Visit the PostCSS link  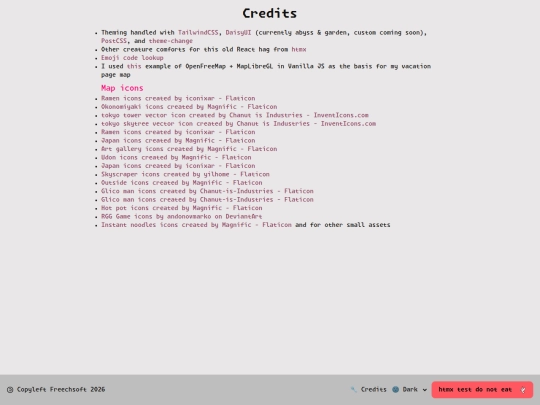coord(114,41)
